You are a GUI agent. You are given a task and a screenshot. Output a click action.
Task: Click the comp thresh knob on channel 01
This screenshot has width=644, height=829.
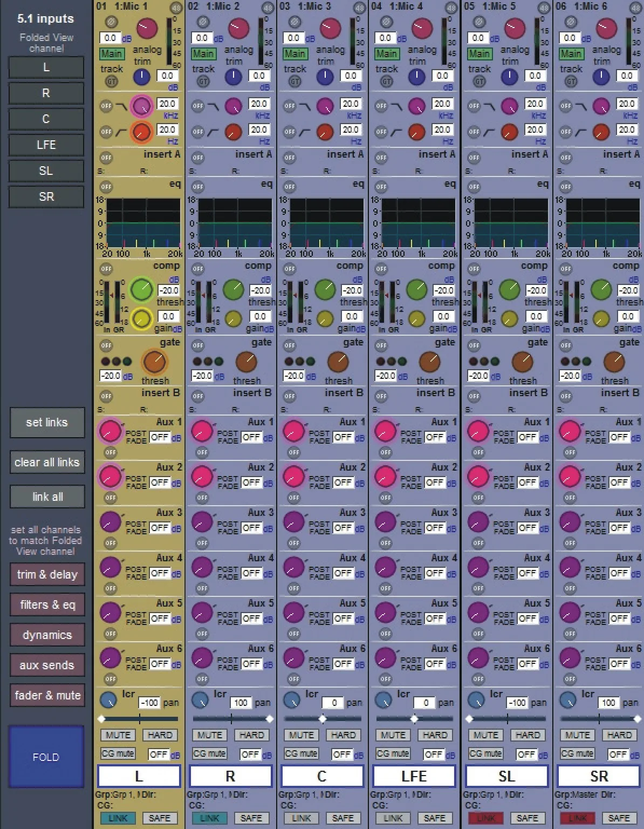142,290
